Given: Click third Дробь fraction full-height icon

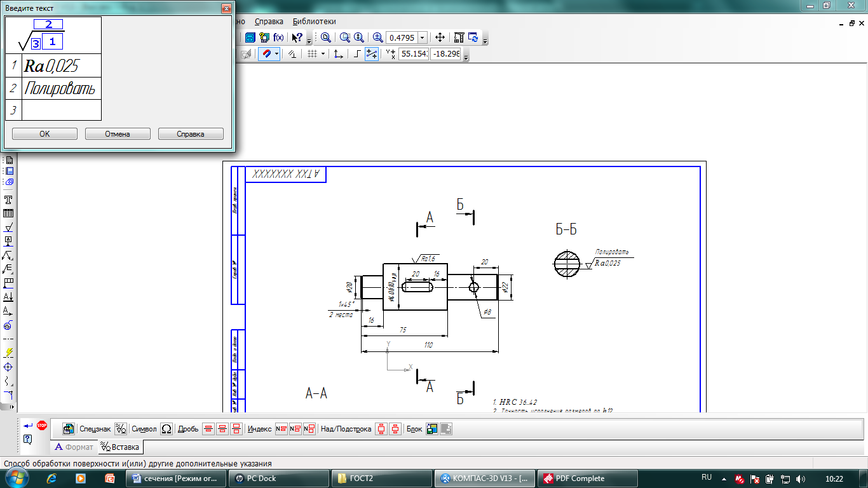Looking at the screenshot, I should 236,429.
